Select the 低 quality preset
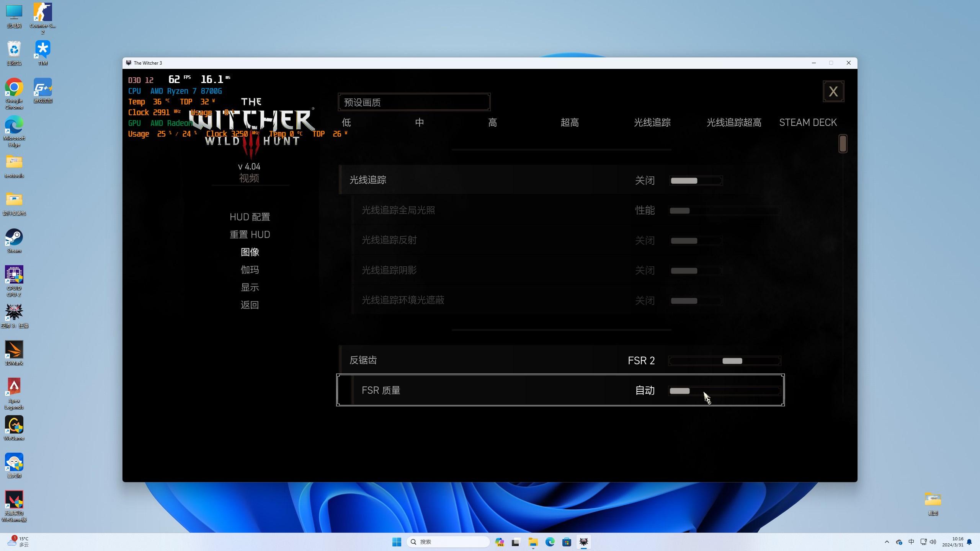Image resolution: width=980 pixels, height=551 pixels. click(346, 122)
